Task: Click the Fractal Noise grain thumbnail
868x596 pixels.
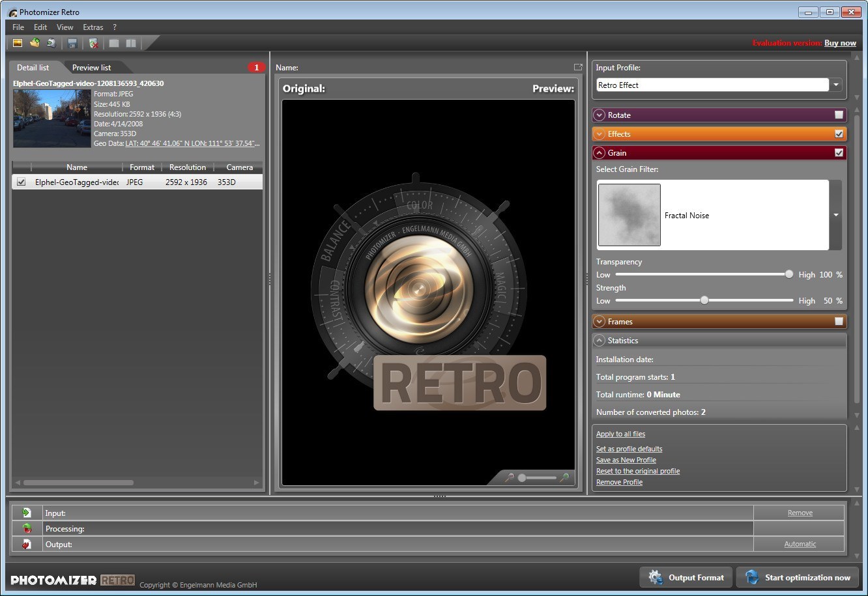Action: tap(629, 215)
